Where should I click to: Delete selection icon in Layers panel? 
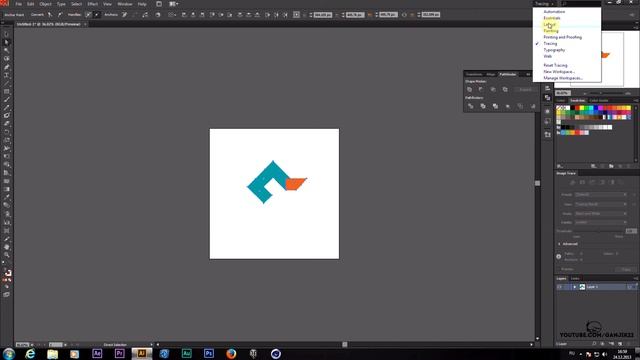tap(628, 344)
